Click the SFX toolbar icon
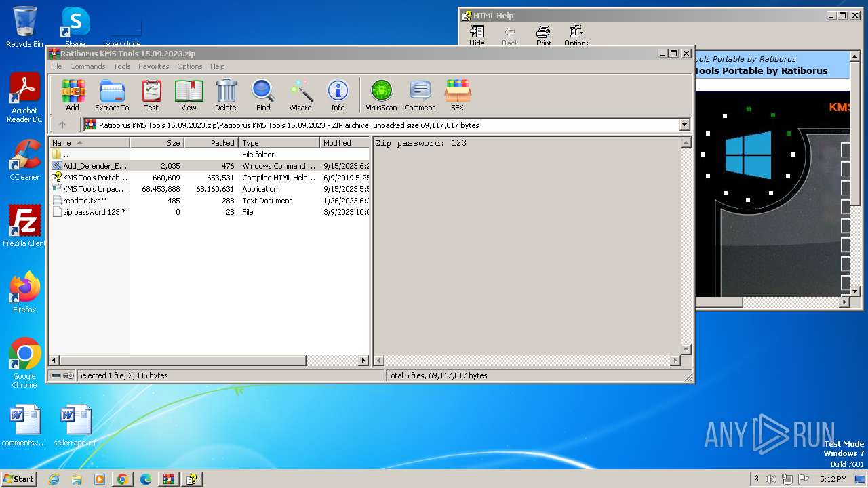The width and height of the screenshot is (868, 488). [x=458, y=95]
